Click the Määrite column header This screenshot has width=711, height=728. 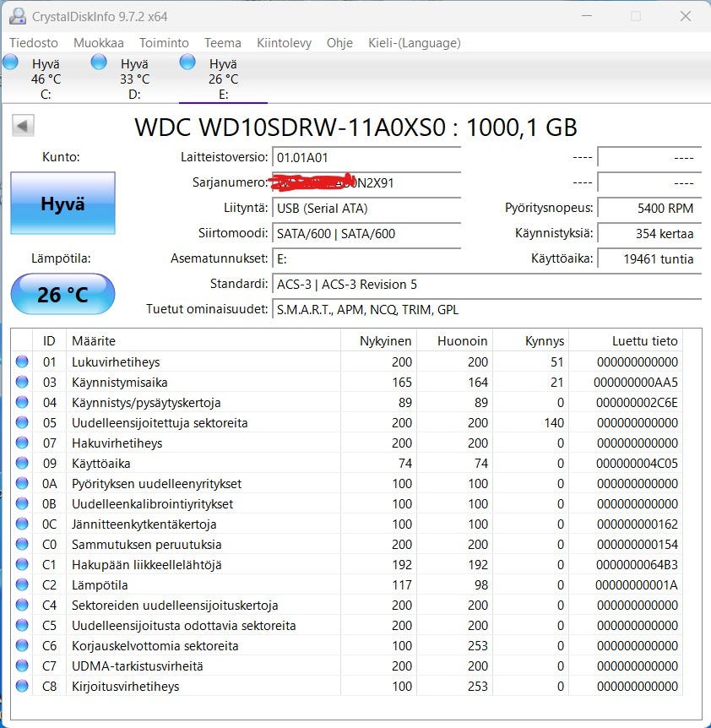tap(204, 341)
